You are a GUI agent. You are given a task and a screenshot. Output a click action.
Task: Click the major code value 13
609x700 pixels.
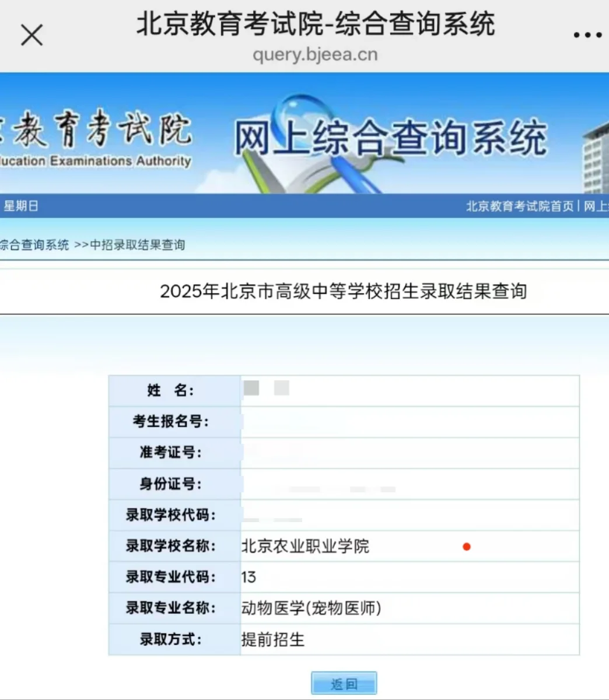[x=249, y=577]
